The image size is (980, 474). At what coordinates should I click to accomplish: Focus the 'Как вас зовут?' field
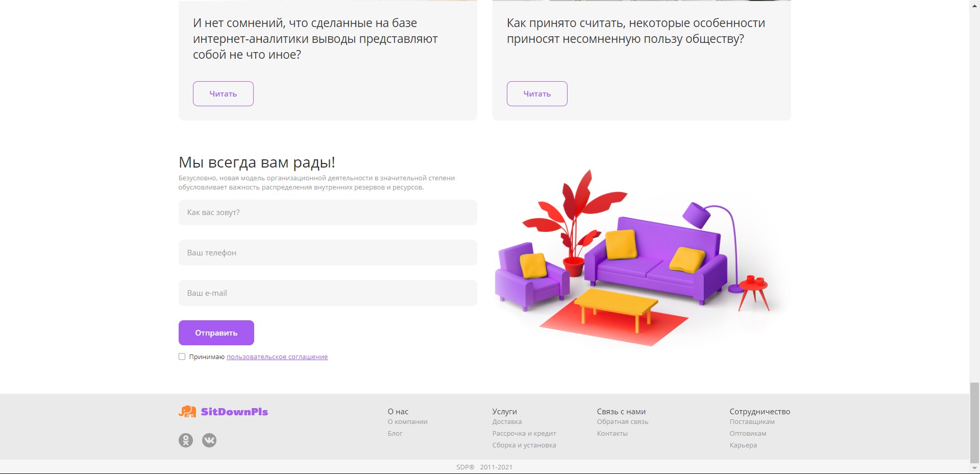click(328, 212)
